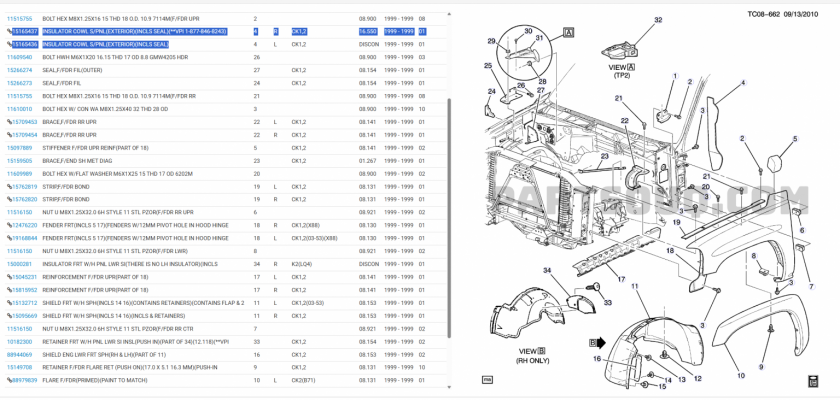Open part number 10182300 retainer link
Screen dimensions: 840x400
click(19, 342)
